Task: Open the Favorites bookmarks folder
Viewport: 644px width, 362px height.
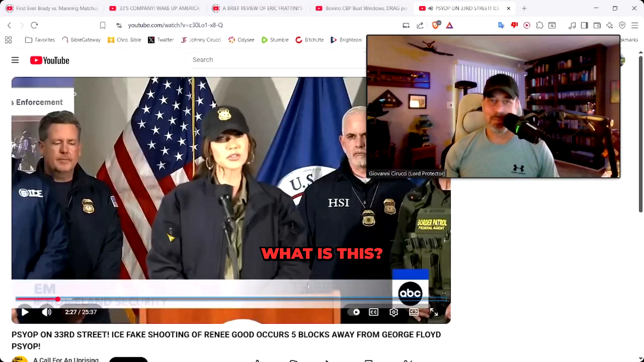Action: pyautogui.click(x=40, y=40)
